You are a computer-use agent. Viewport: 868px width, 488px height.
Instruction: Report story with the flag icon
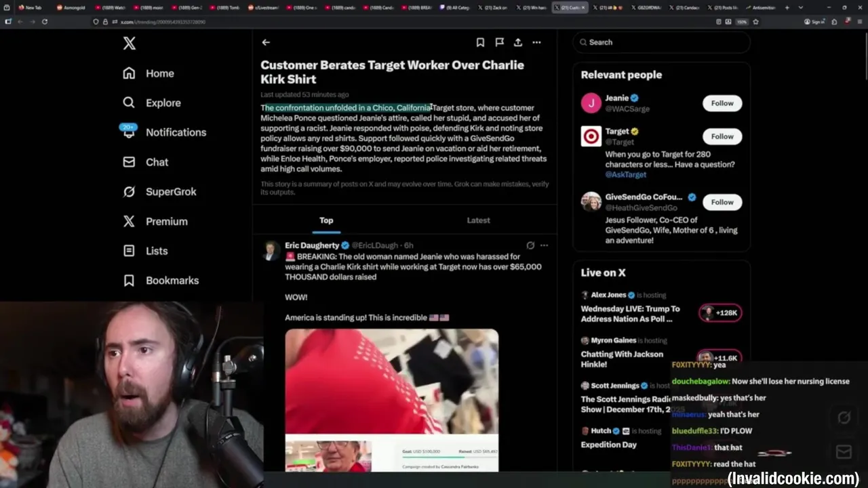click(499, 42)
